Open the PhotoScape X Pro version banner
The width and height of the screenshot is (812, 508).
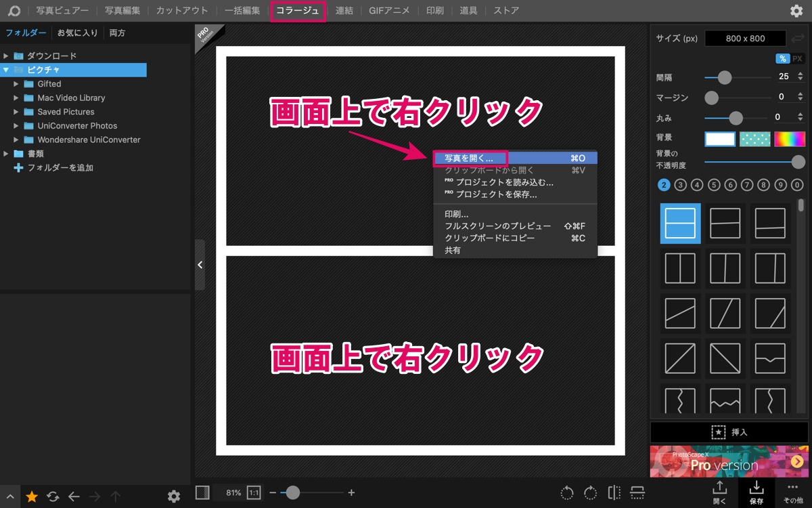click(729, 461)
